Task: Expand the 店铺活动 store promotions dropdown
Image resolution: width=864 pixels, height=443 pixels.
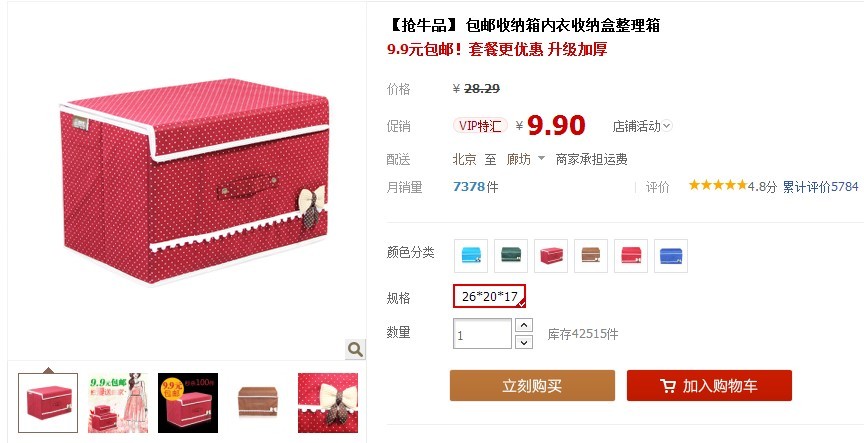Action: (x=642, y=126)
